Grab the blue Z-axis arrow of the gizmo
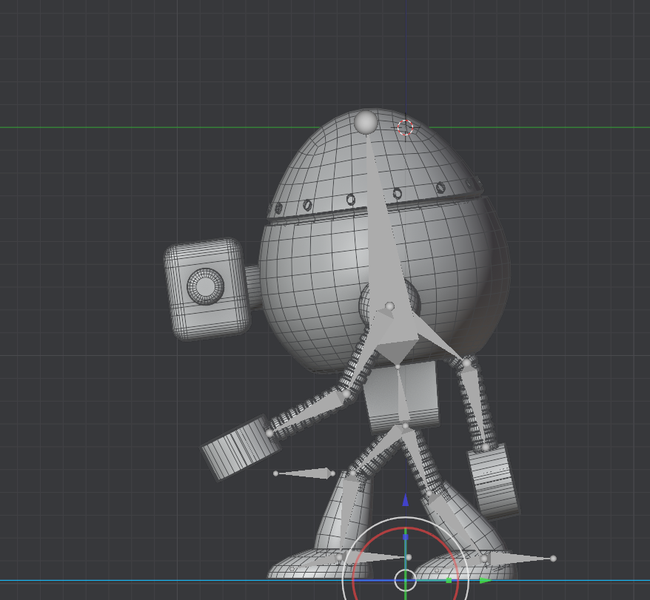 point(405,500)
